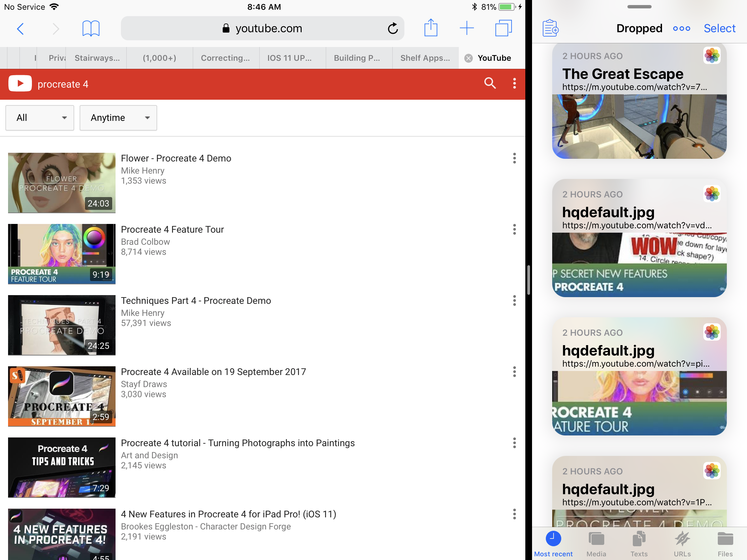Open Procreate 4 Available on 19 September title
Image resolution: width=747 pixels, height=560 pixels.
click(x=213, y=372)
